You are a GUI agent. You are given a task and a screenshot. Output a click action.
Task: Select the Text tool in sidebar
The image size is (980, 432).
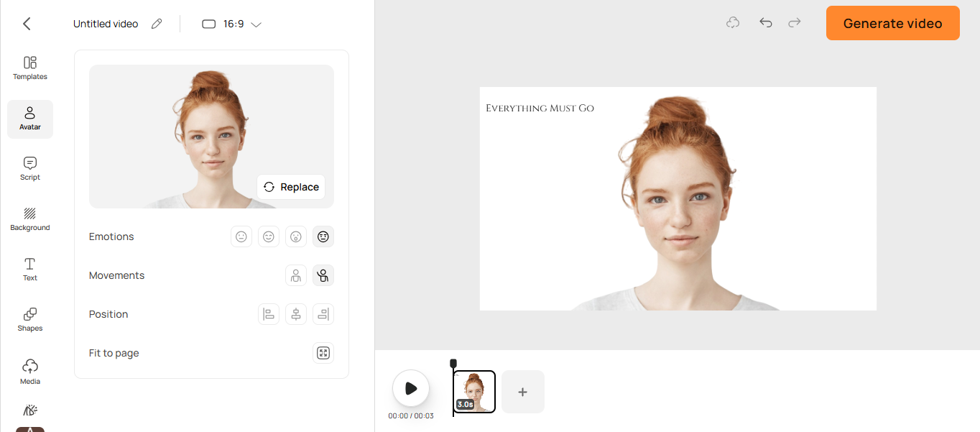coord(29,269)
